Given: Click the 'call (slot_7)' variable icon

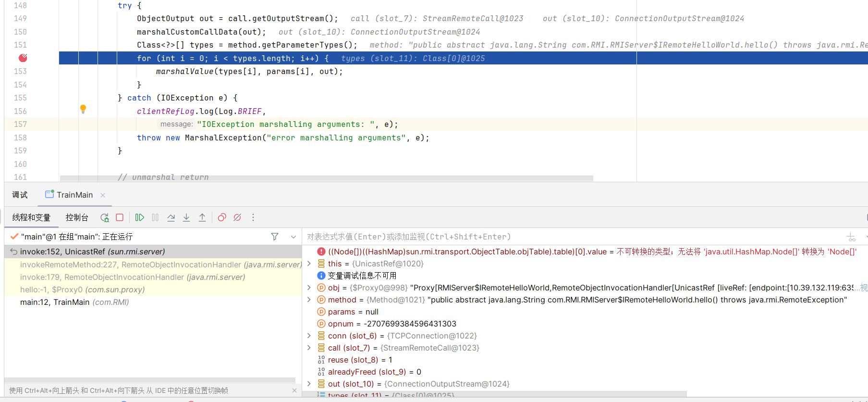Looking at the screenshot, I should point(321,348).
